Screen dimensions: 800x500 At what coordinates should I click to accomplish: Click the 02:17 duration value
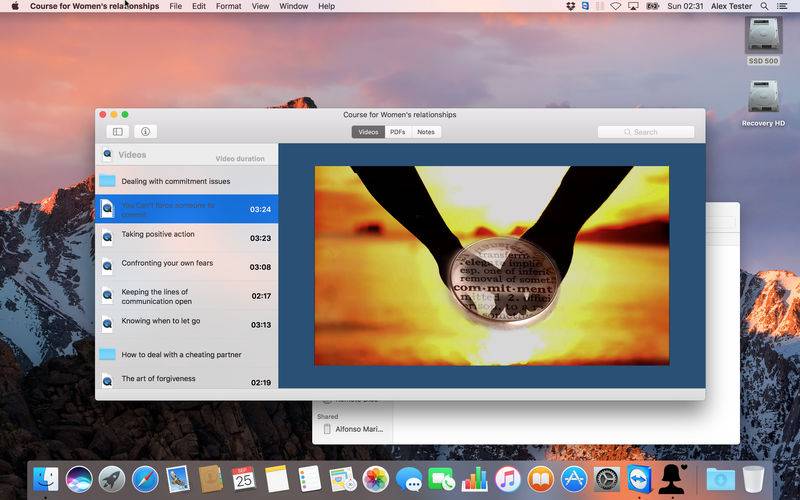tap(261, 296)
